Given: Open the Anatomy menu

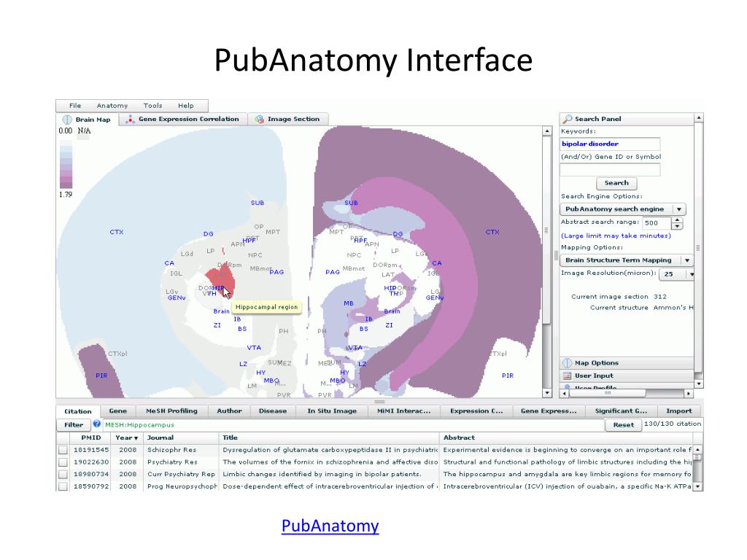Looking at the screenshot, I should pyautogui.click(x=112, y=106).
